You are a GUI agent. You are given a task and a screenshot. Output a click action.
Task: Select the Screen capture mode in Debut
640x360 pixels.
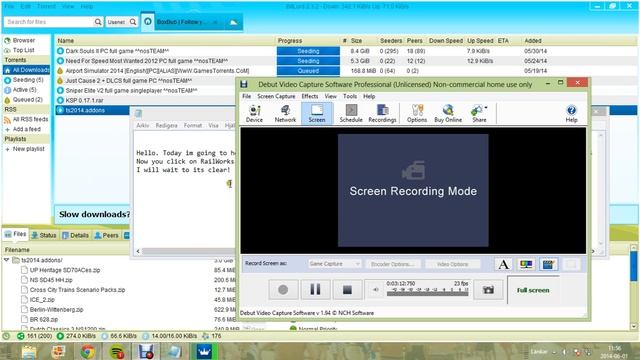[317, 113]
